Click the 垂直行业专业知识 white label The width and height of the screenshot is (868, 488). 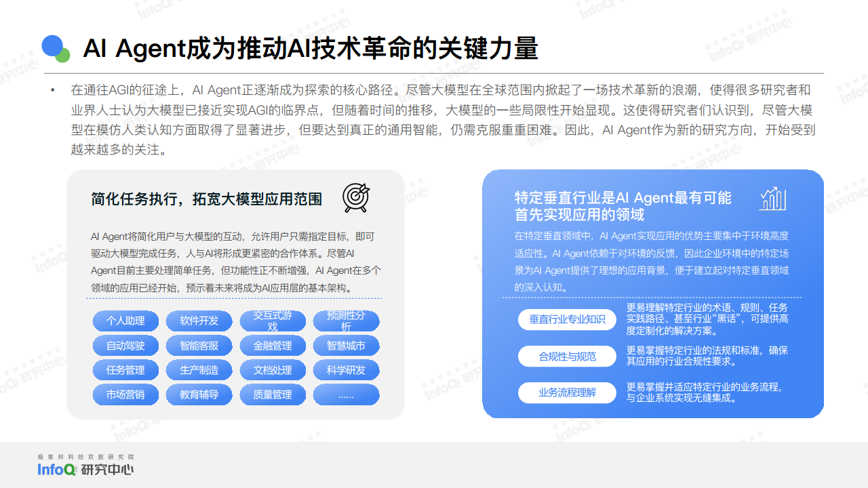pyautogui.click(x=567, y=320)
